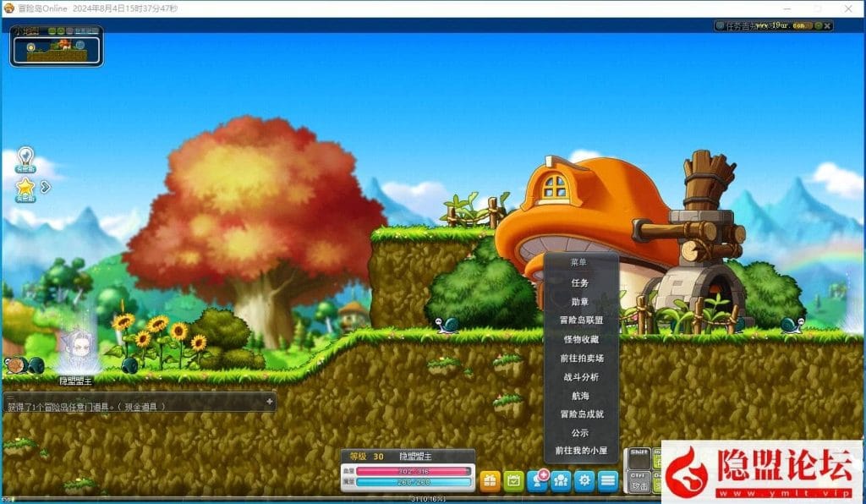
Task: Open the community group icon
Action: click(x=561, y=481)
